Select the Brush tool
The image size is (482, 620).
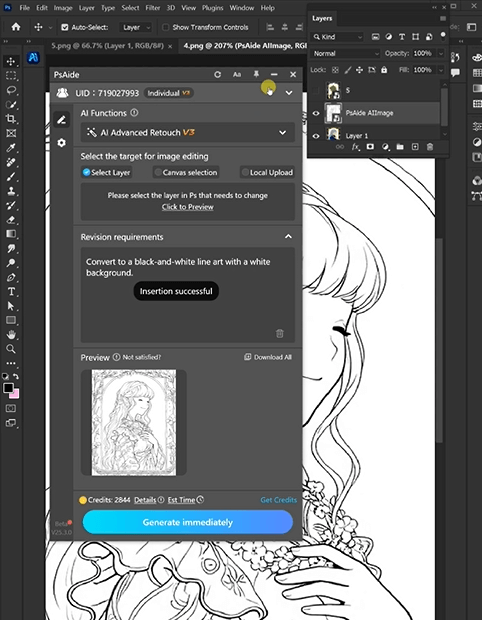tap(11, 176)
